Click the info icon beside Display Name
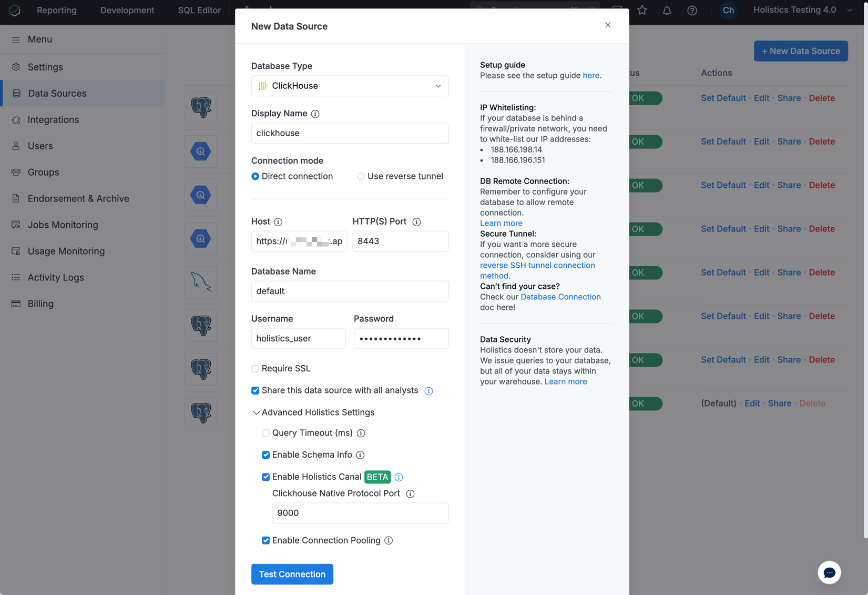The width and height of the screenshot is (868, 595). point(315,114)
